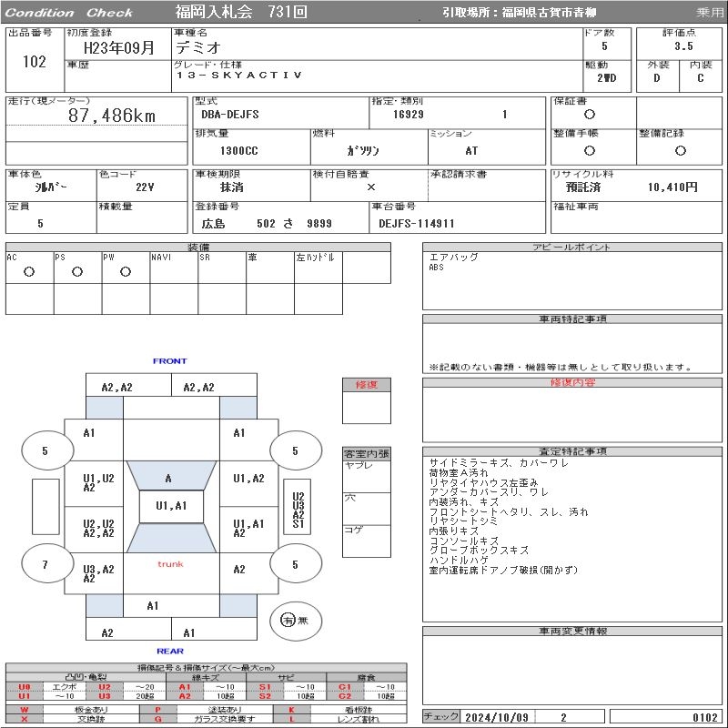Click note line ハンドルハゲ
This screenshot has width=728, height=728.
click(459, 560)
